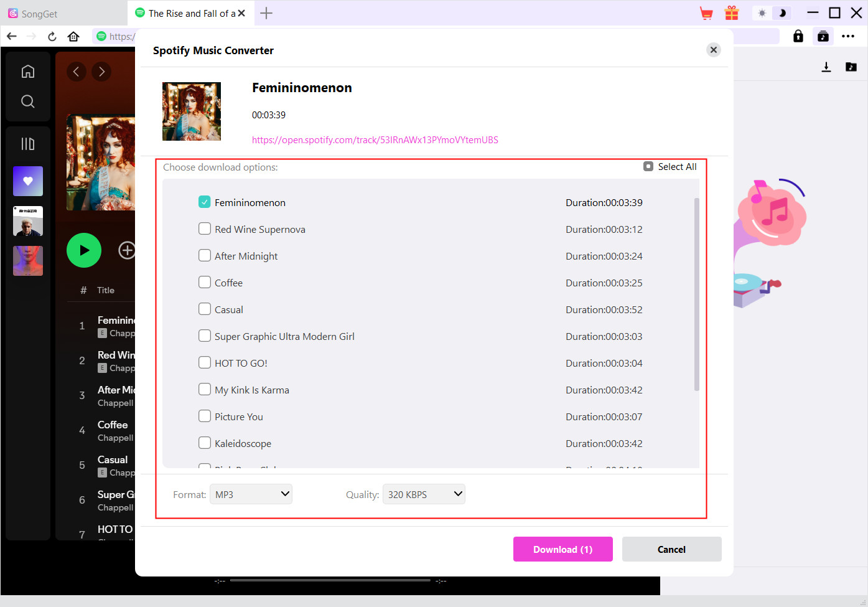This screenshot has height=607, width=868.
Task: Switch to light theme sun icon
Action: click(x=762, y=13)
